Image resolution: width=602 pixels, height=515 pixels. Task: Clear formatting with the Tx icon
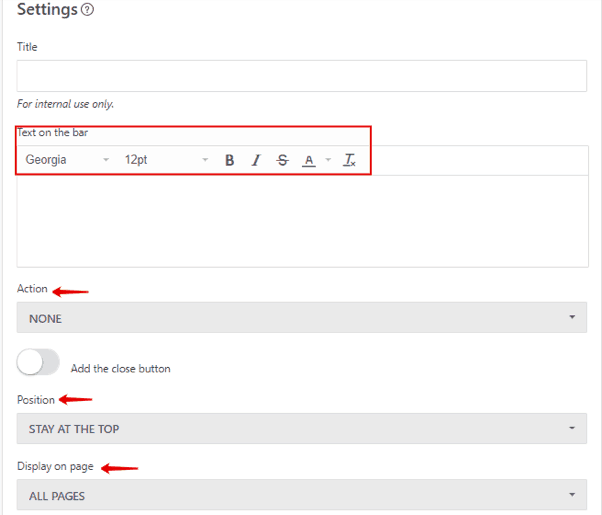tap(349, 160)
